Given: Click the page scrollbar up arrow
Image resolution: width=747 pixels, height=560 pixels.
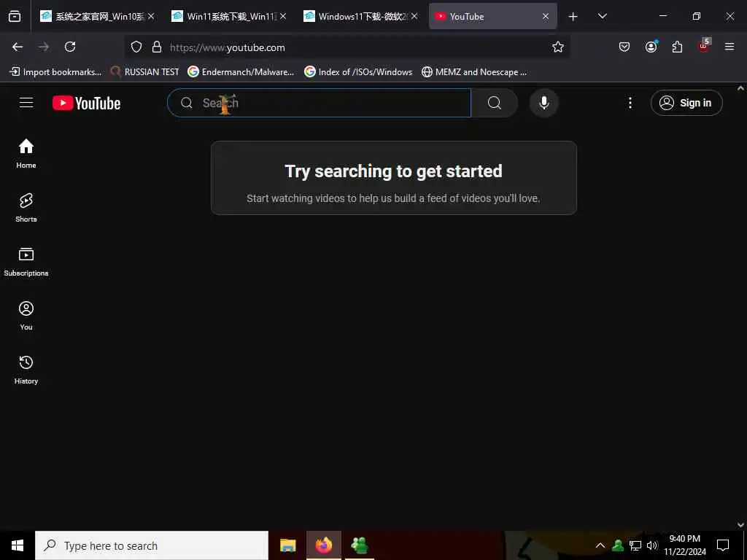Looking at the screenshot, I should tap(740, 88).
